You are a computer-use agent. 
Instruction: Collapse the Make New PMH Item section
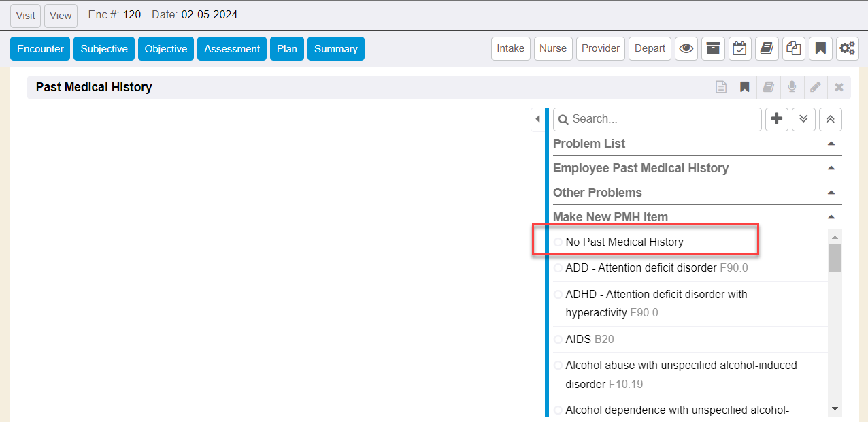(831, 217)
